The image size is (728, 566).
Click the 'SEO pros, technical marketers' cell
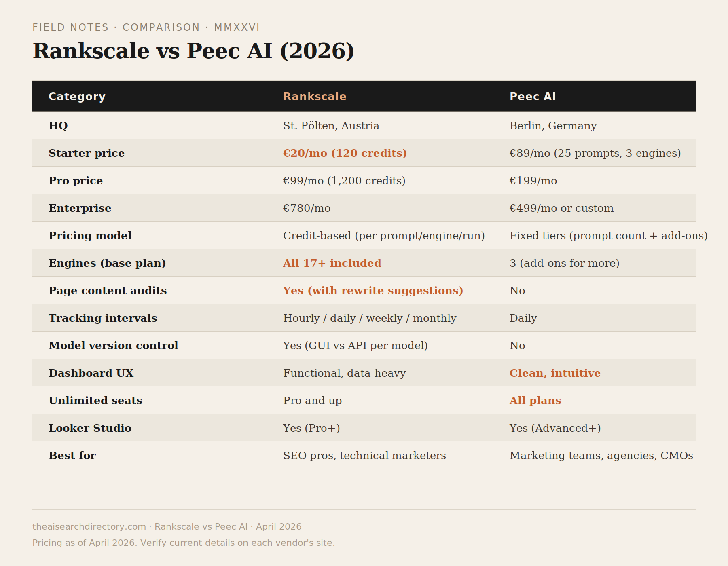[364, 456]
